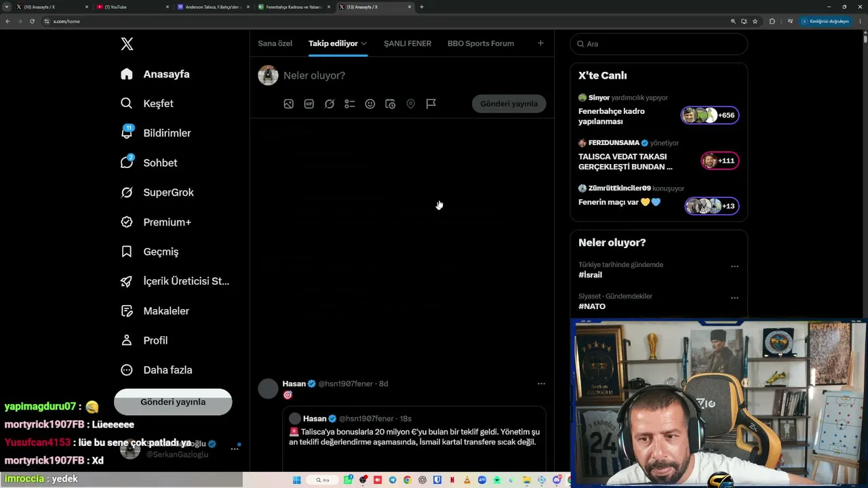This screenshot has height=488, width=868.
Task: Open Daha fazla menu in sidebar
Action: (x=156, y=370)
